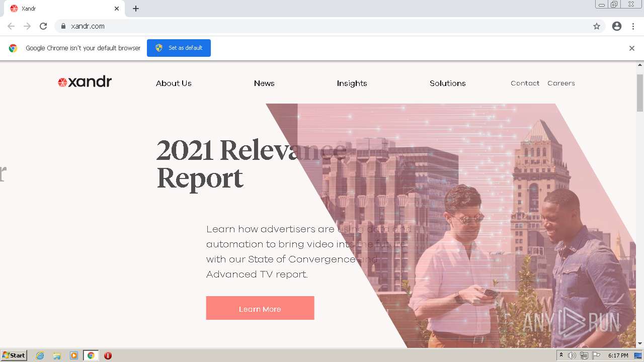Click the browser forward arrow

click(27, 26)
